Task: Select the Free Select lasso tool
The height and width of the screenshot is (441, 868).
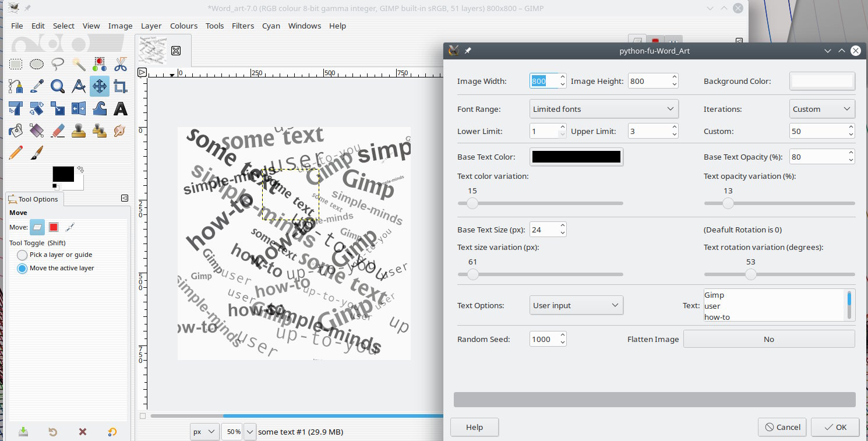Action: 58,64
